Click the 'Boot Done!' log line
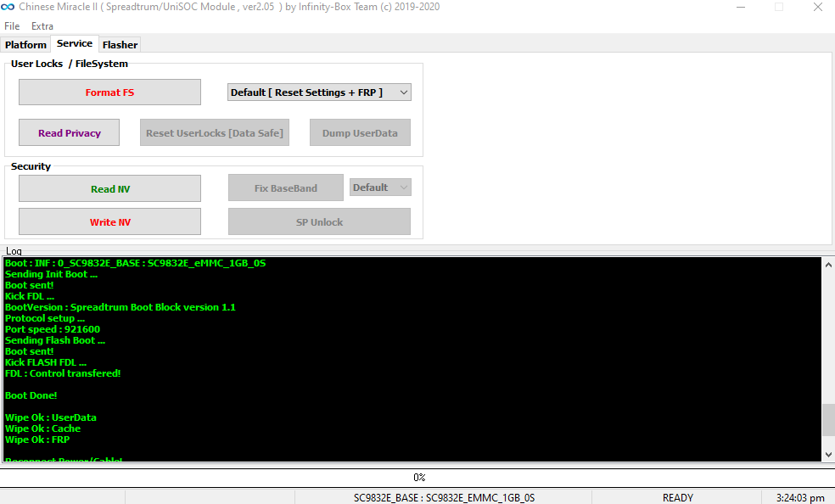 click(31, 395)
